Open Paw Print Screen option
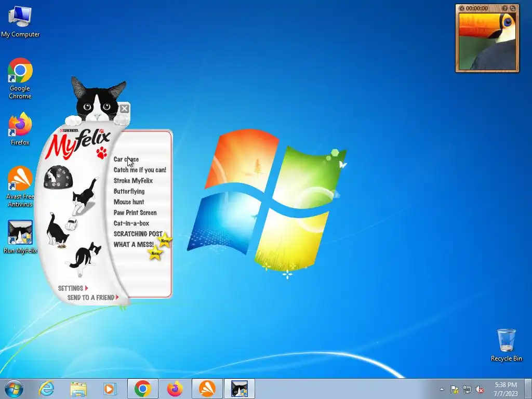The image size is (532, 399). pos(135,212)
